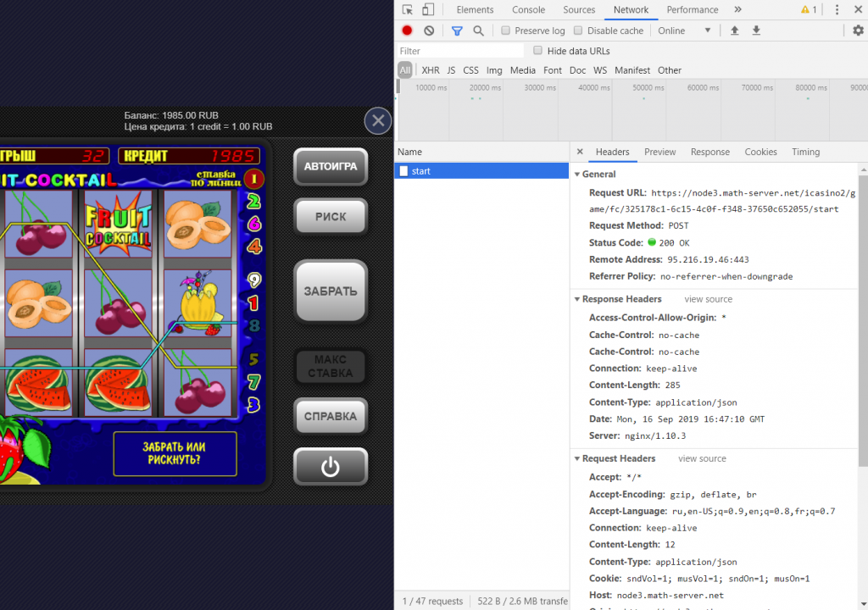The image size is (868, 610).
Task: Click view source beside Request Headers
Action: (x=702, y=458)
